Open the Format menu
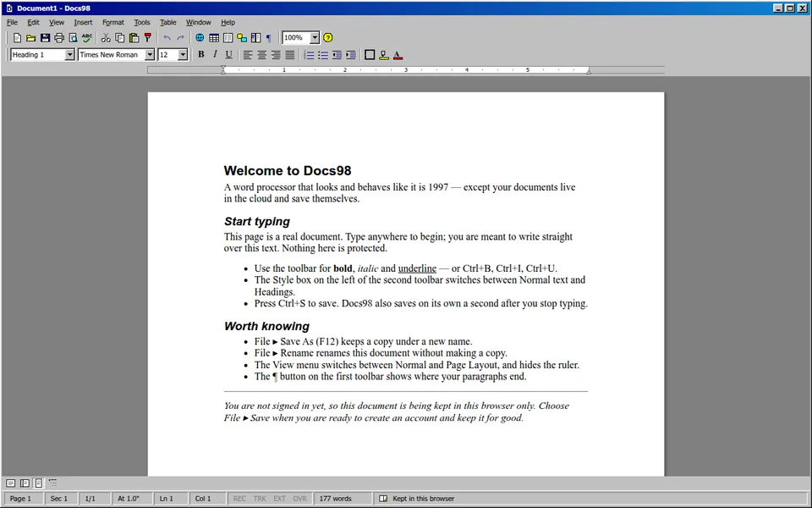 click(x=112, y=22)
